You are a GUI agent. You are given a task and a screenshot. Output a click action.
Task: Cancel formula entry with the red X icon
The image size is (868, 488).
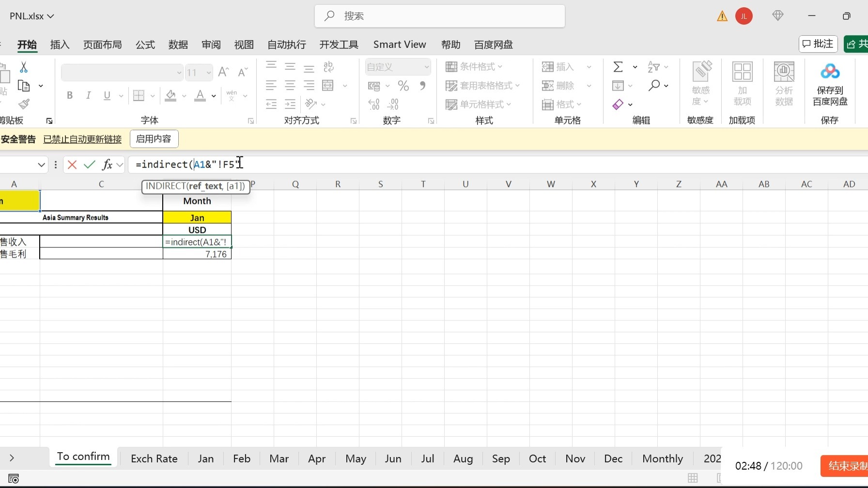[x=72, y=165]
